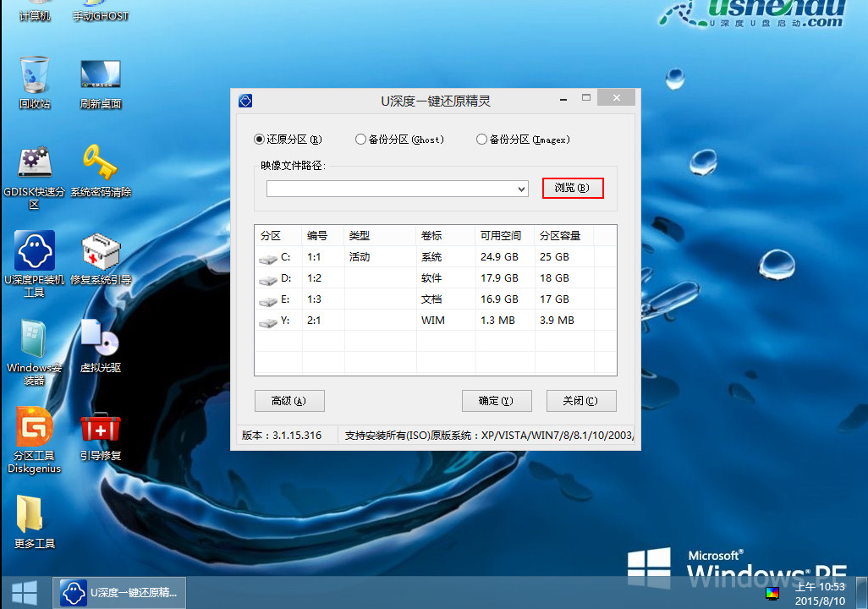Select the WIM volume label cell

[x=433, y=321]
